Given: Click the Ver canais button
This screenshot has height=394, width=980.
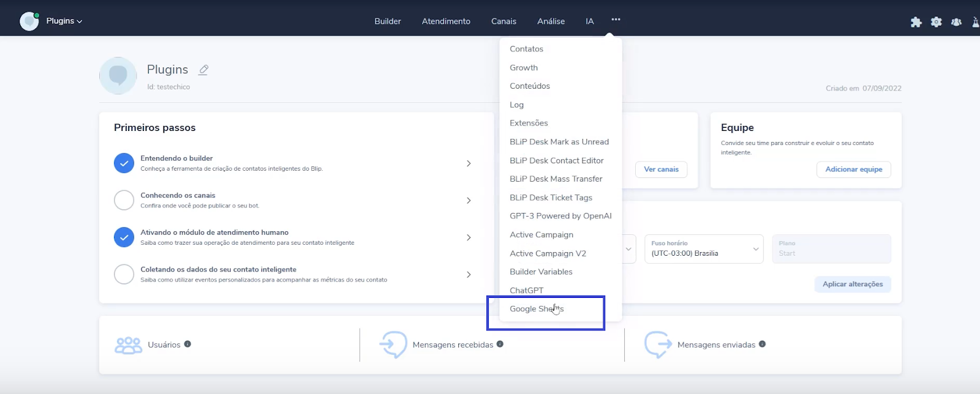Looking at the screenshot, I should pos(661,169).
